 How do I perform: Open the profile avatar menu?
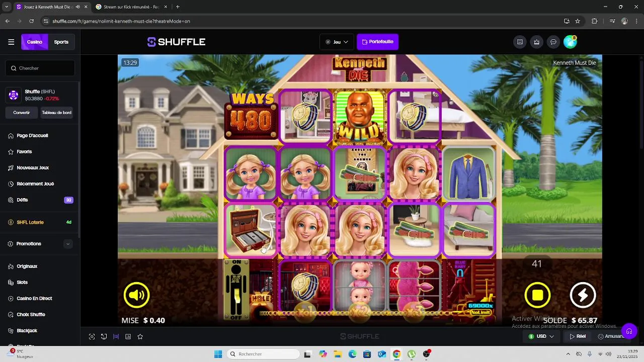coord(570,42)
